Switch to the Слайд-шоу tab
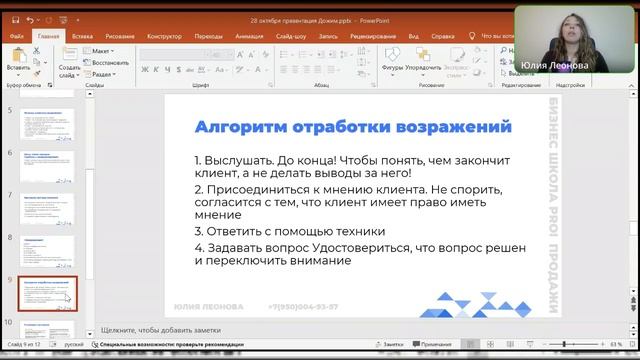This screenshot has width=640, height=360. [x=291, y=36]
